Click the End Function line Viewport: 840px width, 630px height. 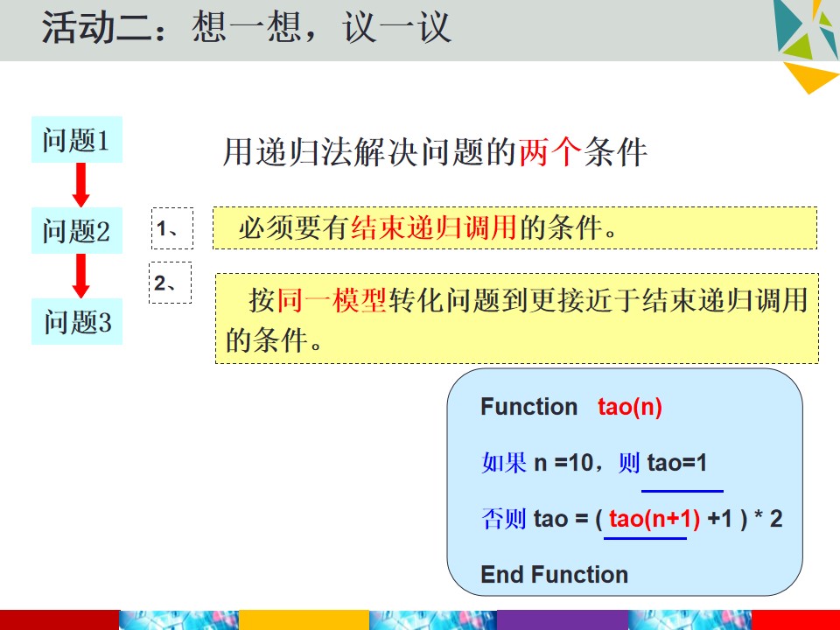pos(555,574)
